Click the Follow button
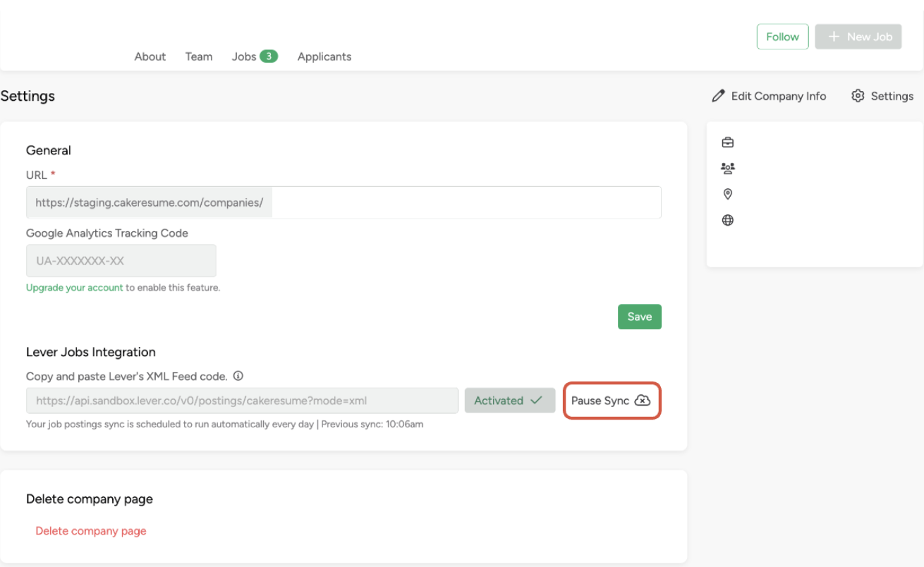Image resolution: width=924 pixels, height=567 pixels. [782, 37]
